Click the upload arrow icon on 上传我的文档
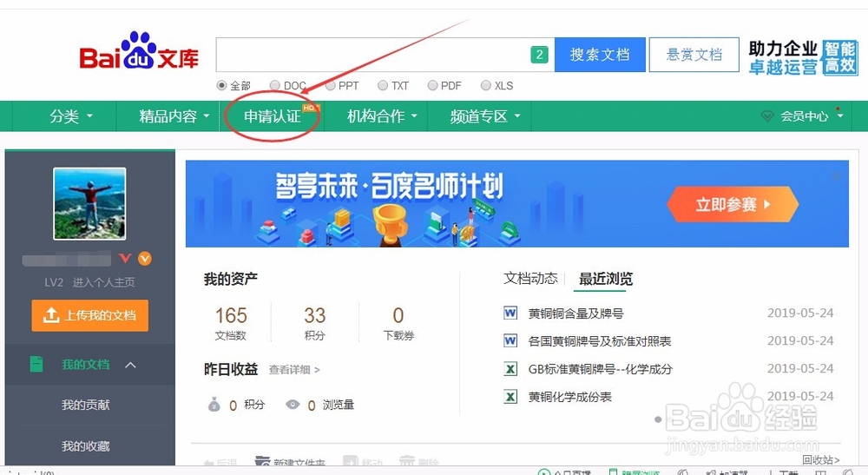Viewport: 868px width, 475px height. click(51, 315)
